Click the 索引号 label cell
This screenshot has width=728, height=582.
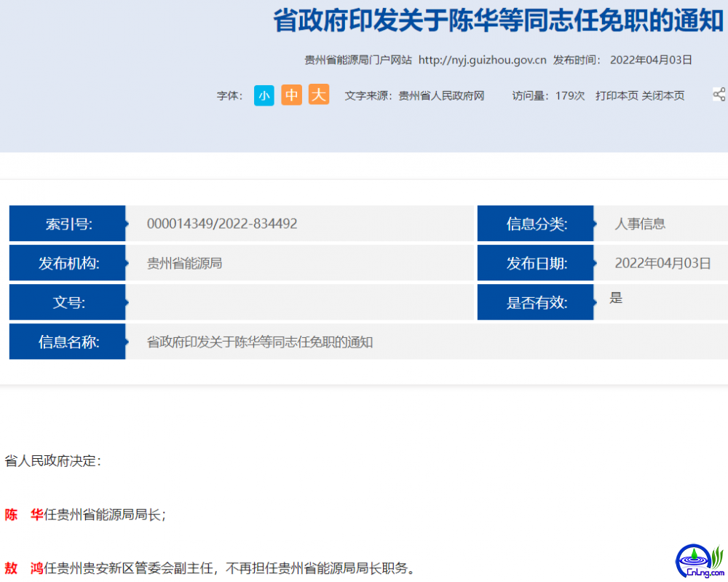tap(67, 224)
